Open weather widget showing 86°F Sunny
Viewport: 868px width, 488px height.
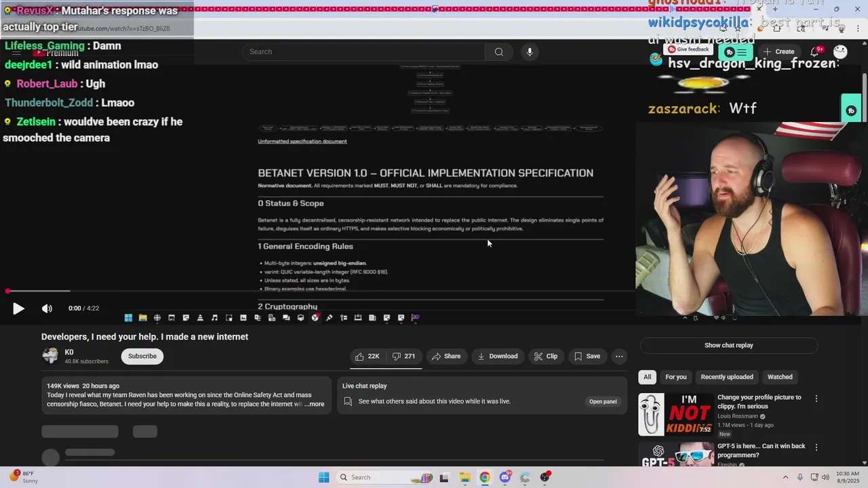pyautogui.click(x=23, y=477)
